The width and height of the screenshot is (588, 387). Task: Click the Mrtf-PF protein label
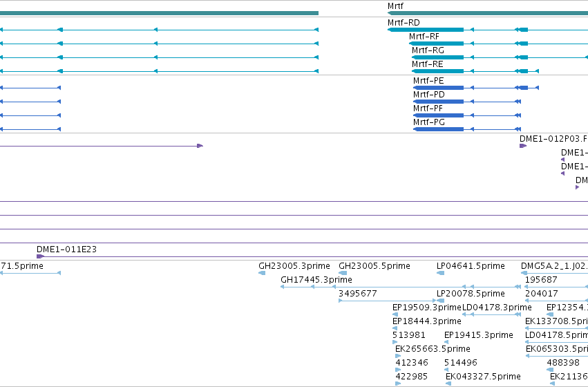(428, 108)
